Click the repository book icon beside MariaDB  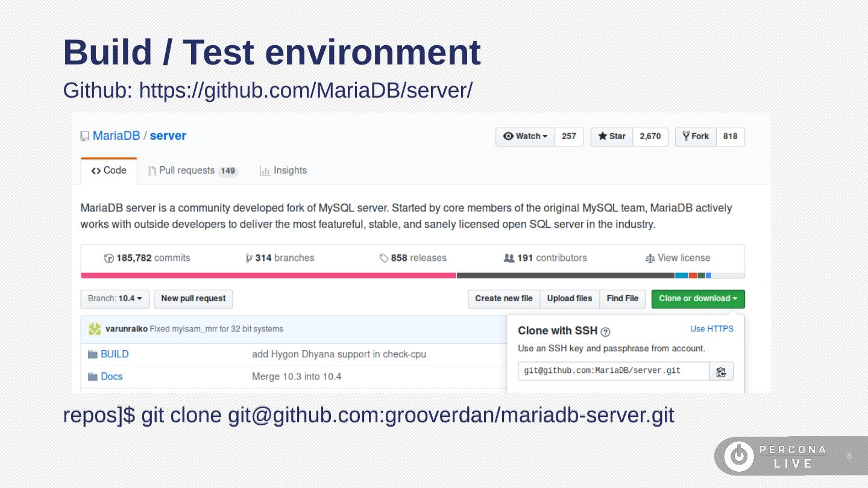tap(85, 136)
